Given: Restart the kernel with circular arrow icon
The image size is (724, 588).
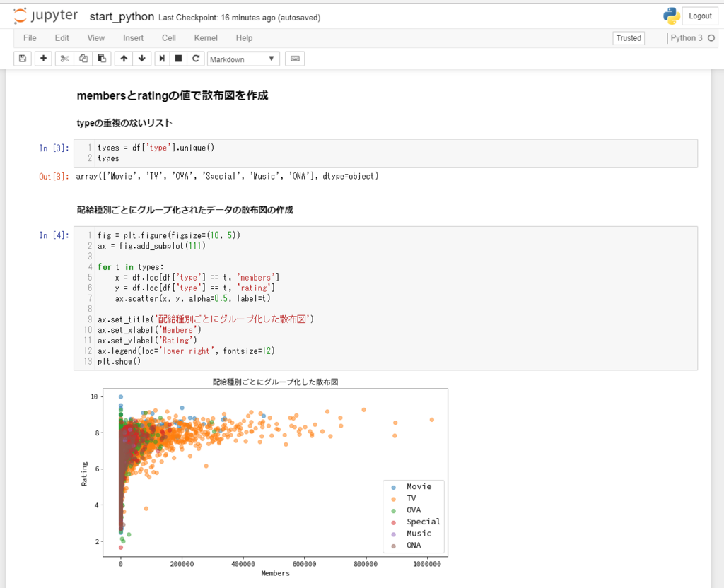Looking at the screenshot, I should tap(196, 59).
